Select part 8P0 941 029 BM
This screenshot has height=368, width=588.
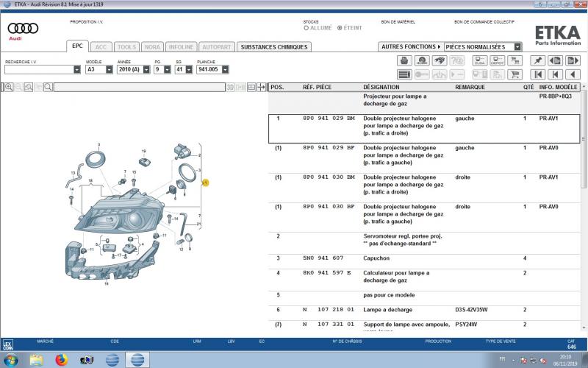pos(424,129)
